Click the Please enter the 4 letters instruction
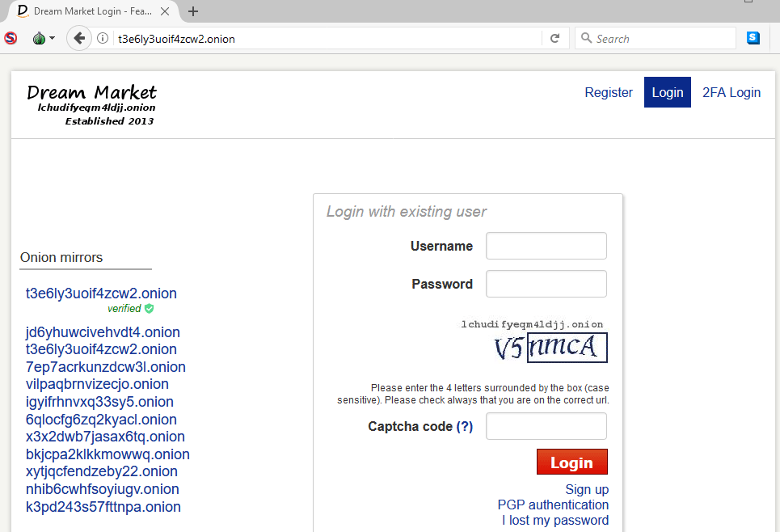 pos(473,394)
